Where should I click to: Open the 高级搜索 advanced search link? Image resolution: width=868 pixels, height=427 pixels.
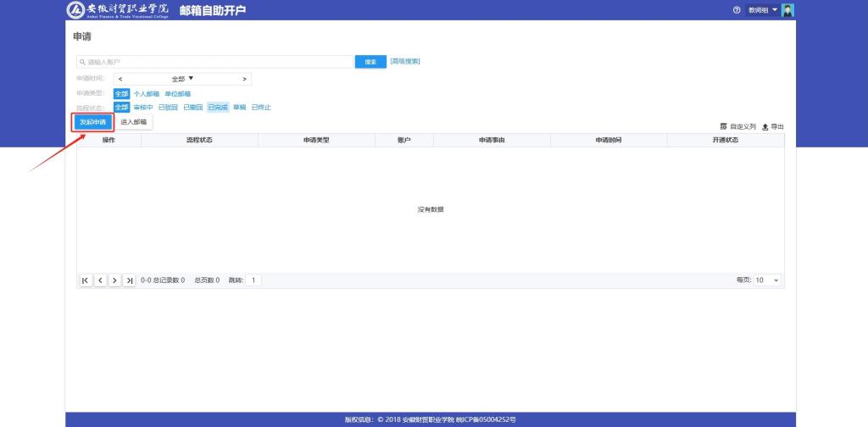click(405, 61)
